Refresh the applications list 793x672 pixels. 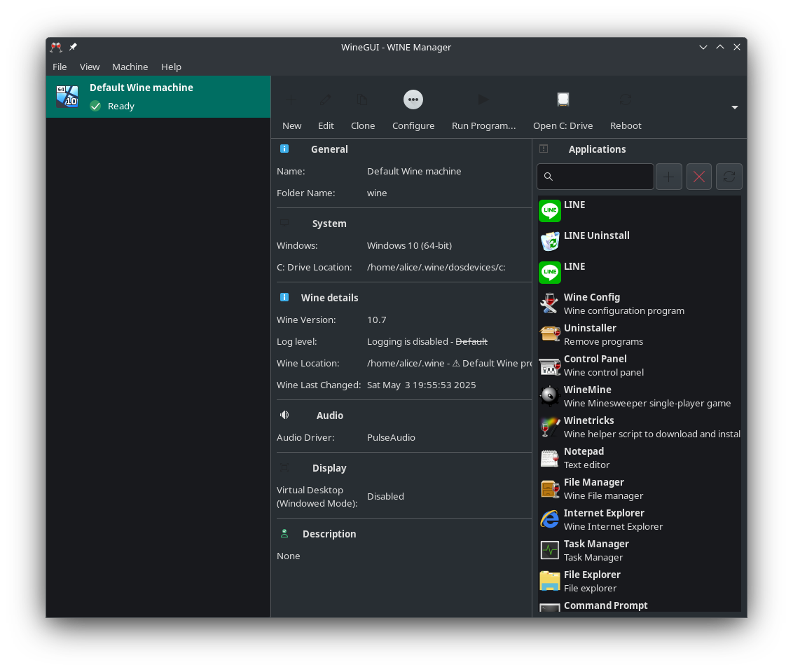coord(729,177)
